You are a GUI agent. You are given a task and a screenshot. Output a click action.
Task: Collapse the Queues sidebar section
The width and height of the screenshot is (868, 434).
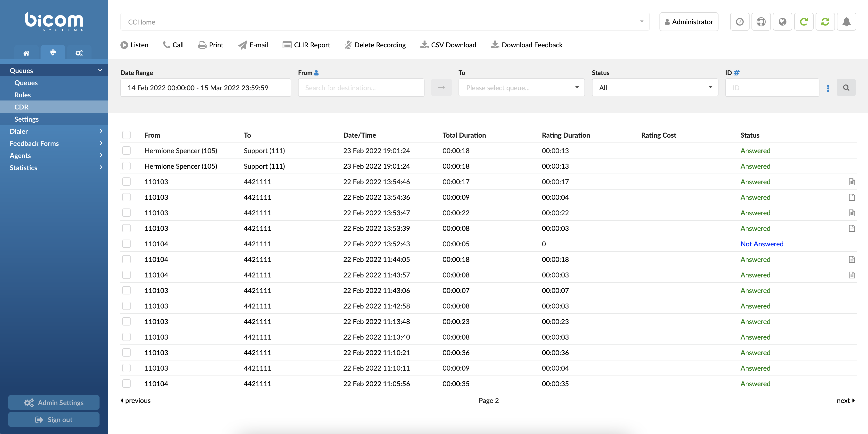point(54,70)
